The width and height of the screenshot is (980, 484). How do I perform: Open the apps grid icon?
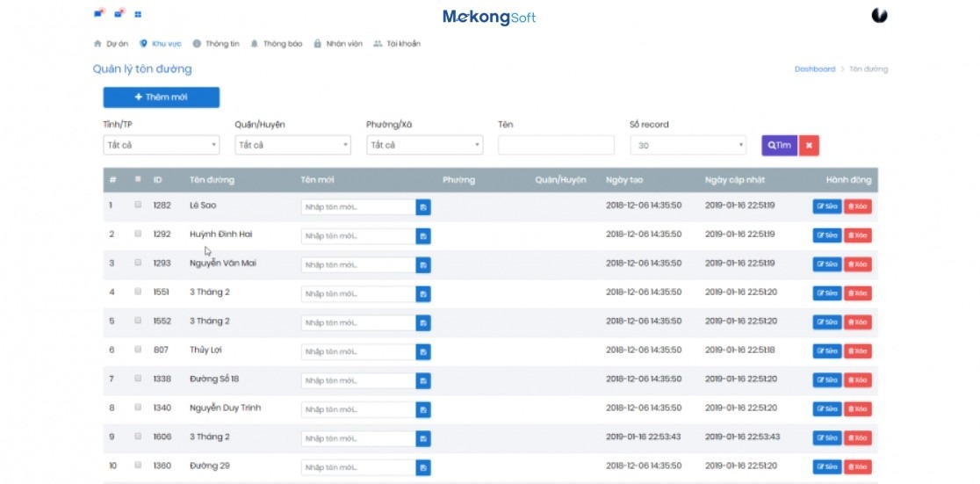point(138,14)
